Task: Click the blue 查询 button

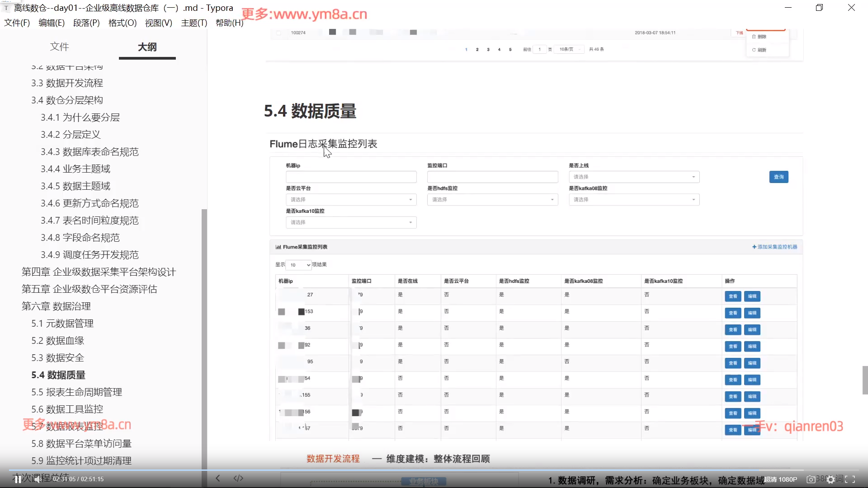Action: pyautogui.click(x=778, y=177)
